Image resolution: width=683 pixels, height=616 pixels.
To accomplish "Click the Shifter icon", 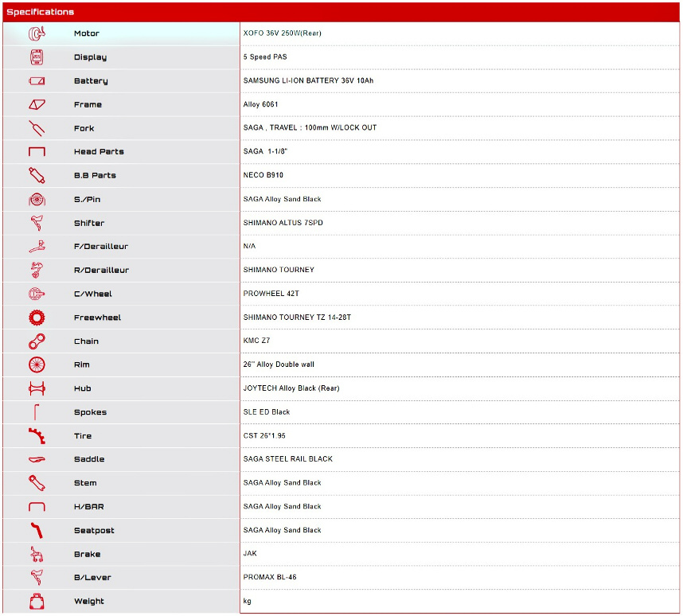I will (37, 223).
